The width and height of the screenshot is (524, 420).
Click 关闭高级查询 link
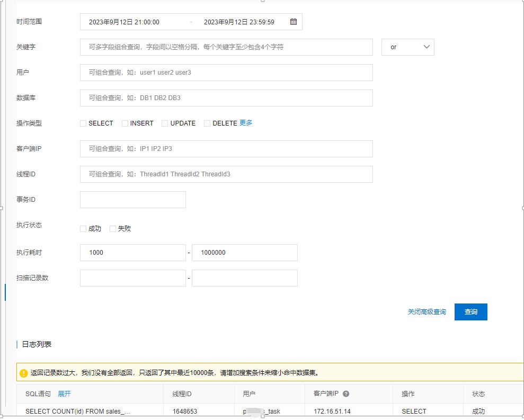(x=427, y=312)
